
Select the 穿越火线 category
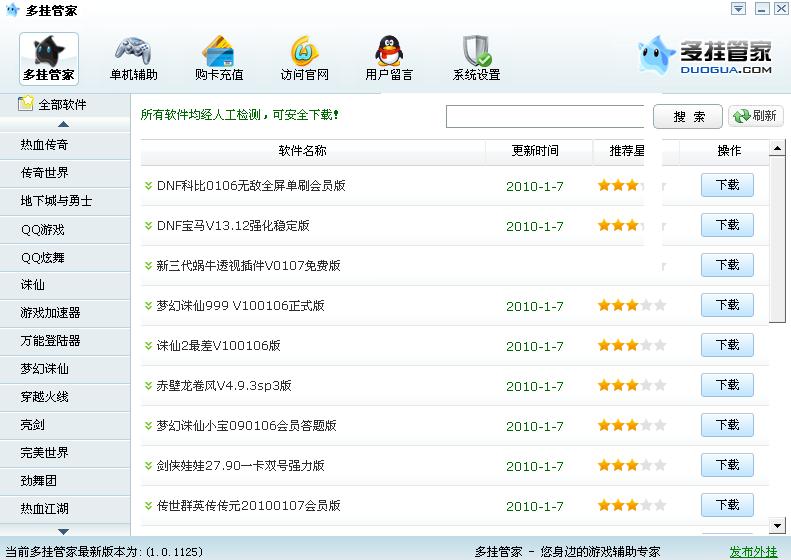point(65,397)
